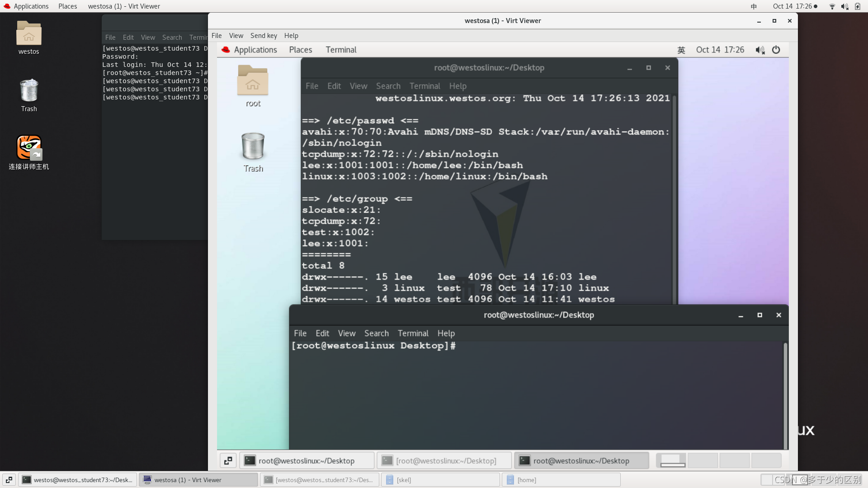Image resolution: width=868 pixels, height=488 pixels.
Task: Click the guest power button icon
Action: tap(776, 50)
